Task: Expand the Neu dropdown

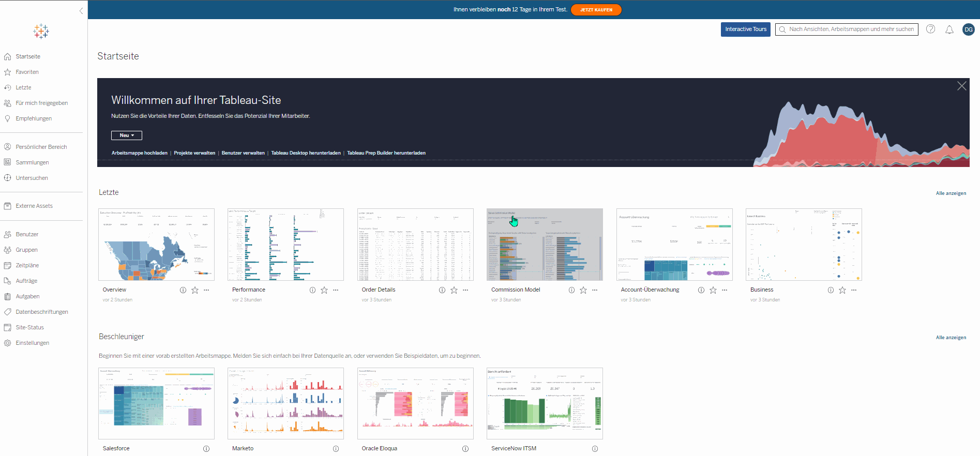Action: click(x=127, y=135)
